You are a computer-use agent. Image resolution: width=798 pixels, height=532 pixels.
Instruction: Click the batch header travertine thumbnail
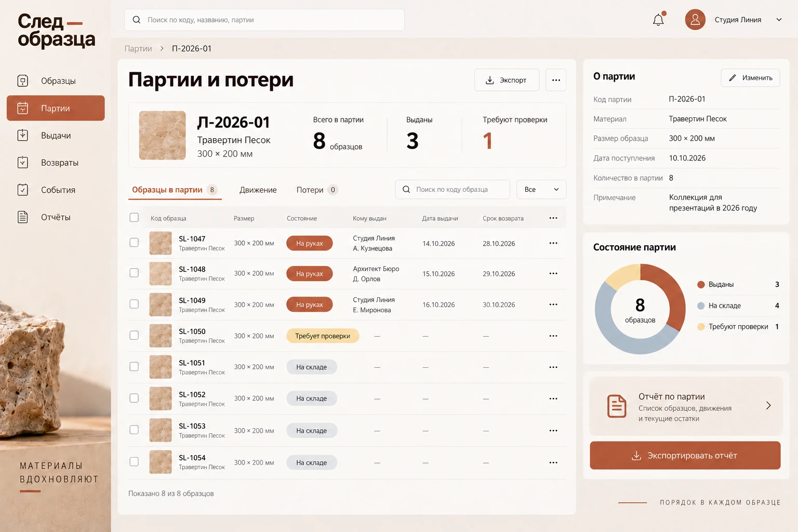pyautogui.click(x=162, y=135)
